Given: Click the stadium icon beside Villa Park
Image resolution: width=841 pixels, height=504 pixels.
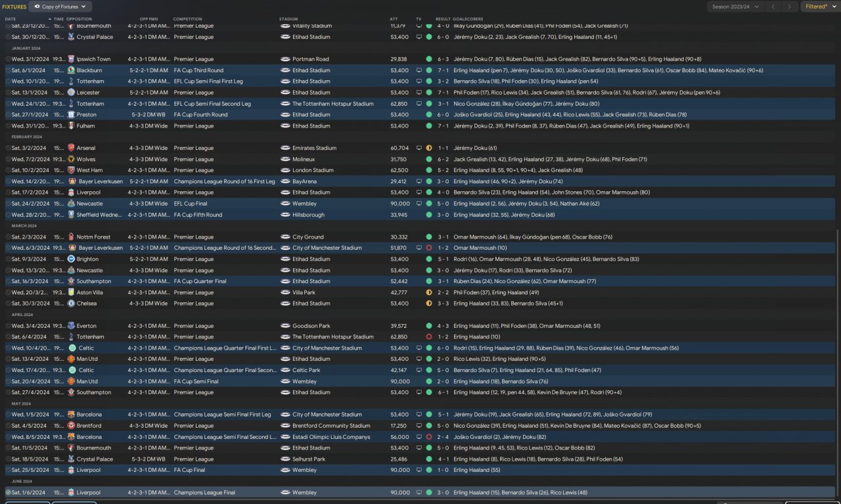Looking at the screenshot, I should click(x=285, y=293).
